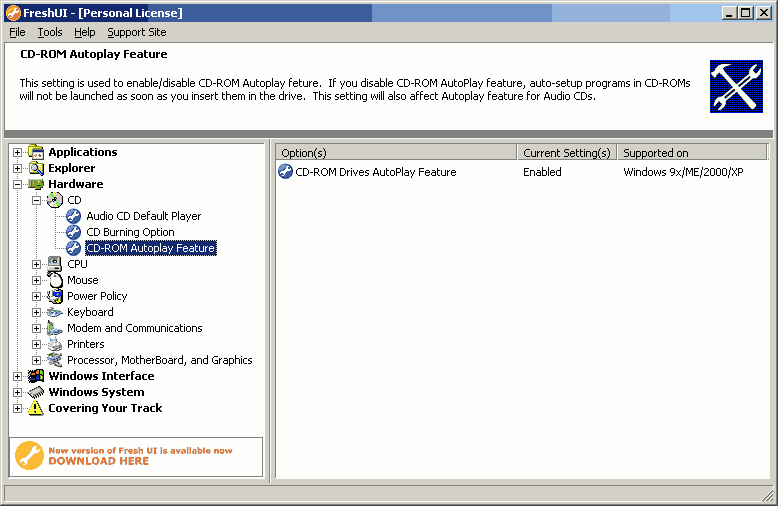Image resolution: width=778 pixels, height=506 pixels.
Task: Click the Printers icon
Action: click(x=55, y=344)
